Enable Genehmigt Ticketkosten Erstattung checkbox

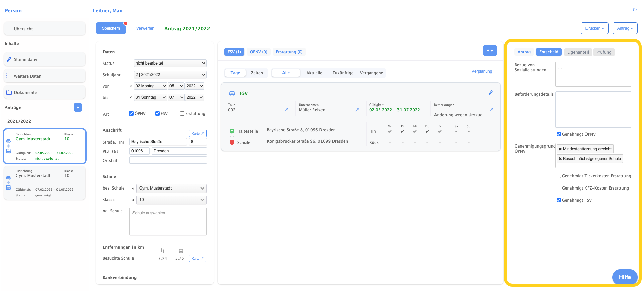[559, 176]
